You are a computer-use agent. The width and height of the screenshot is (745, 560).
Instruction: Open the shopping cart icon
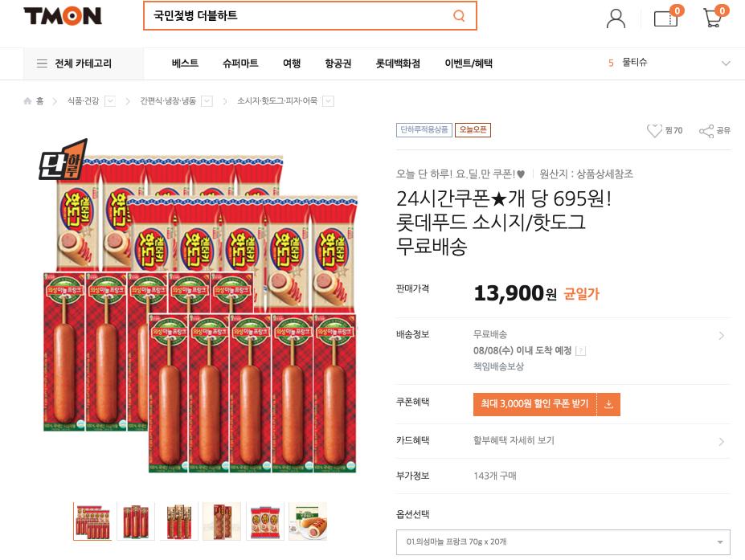(x=712, y=18)
